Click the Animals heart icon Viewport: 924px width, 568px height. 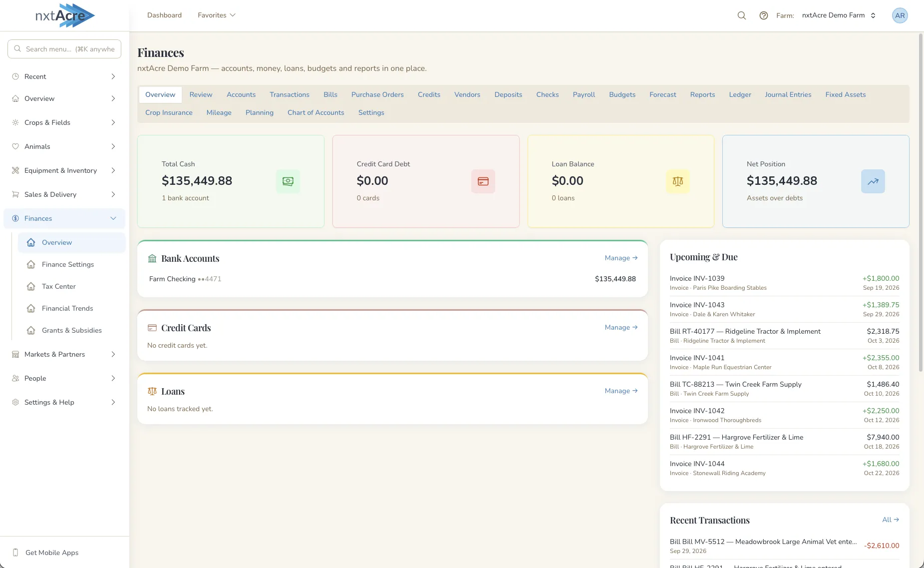pos(15,146)
